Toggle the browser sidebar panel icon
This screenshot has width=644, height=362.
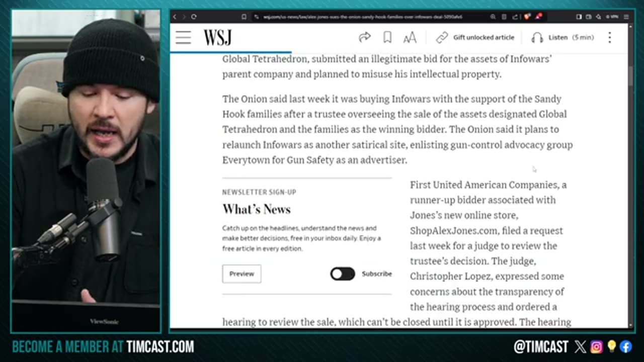[x=579, y=17]
